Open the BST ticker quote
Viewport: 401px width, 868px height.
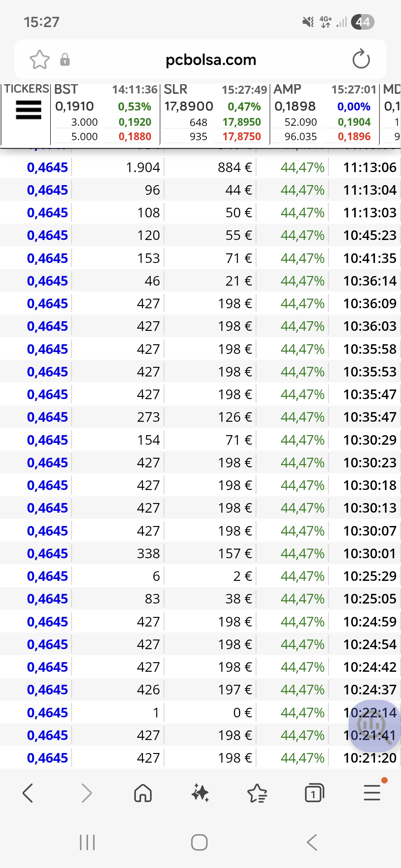(105, 113)
